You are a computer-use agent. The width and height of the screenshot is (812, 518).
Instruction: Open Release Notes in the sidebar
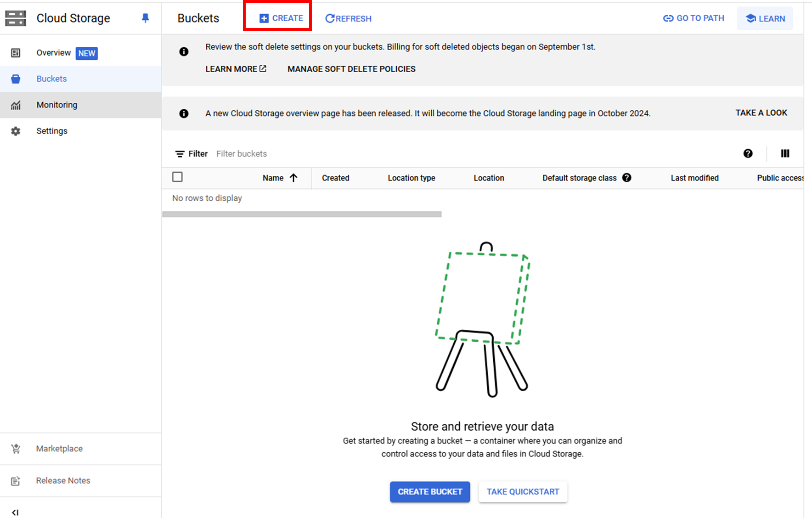point(80,481)
